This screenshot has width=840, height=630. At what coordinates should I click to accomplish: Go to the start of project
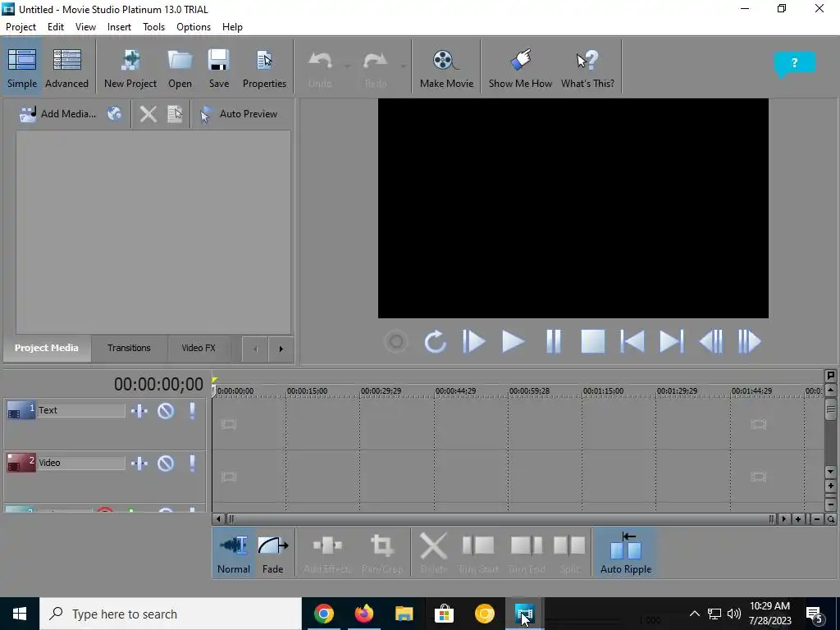(x=632, y=342)
